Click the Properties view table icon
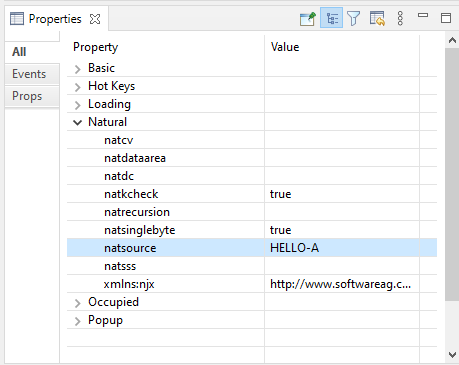 coord(17,19)
